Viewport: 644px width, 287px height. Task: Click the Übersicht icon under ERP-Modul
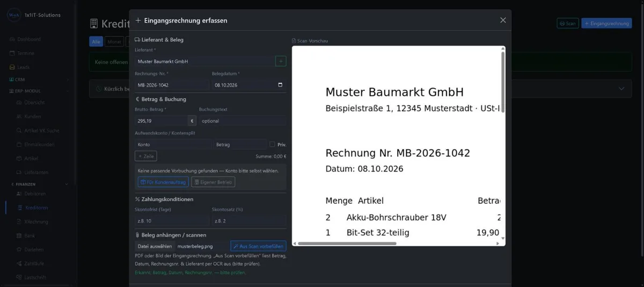point(19,103)
